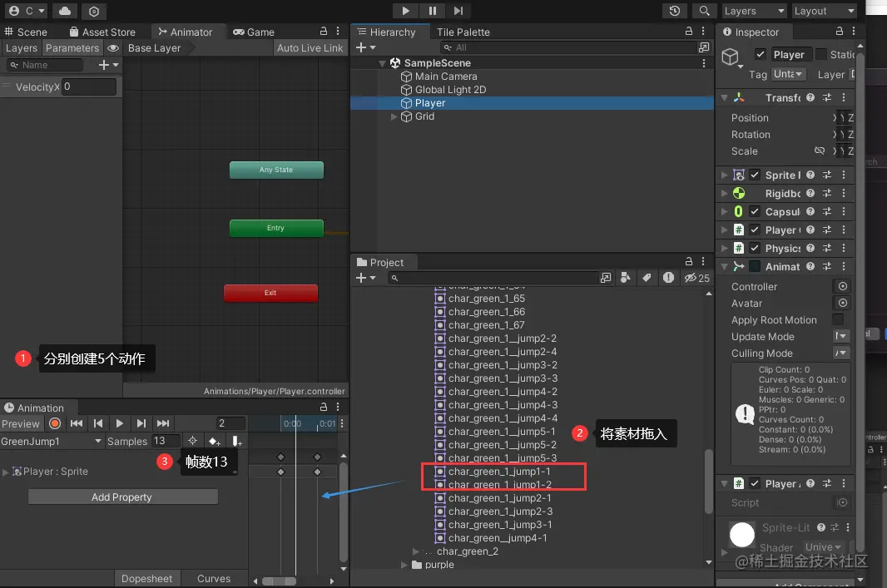Select the Entry node
The width and height of the screenshot is (887, 588).
pos(276,228)
